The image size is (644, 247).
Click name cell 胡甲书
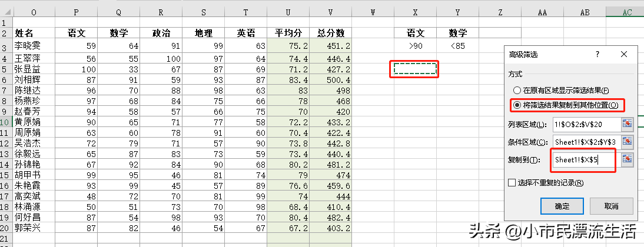click(x=34, y=175)
